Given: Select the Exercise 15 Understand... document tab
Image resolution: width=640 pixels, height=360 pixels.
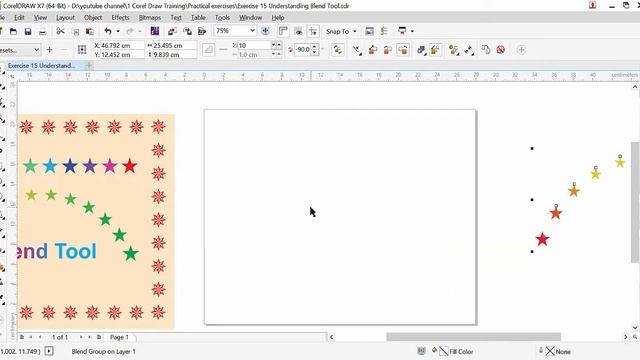Looking at the screenshot, I should (x=41, y=65).
